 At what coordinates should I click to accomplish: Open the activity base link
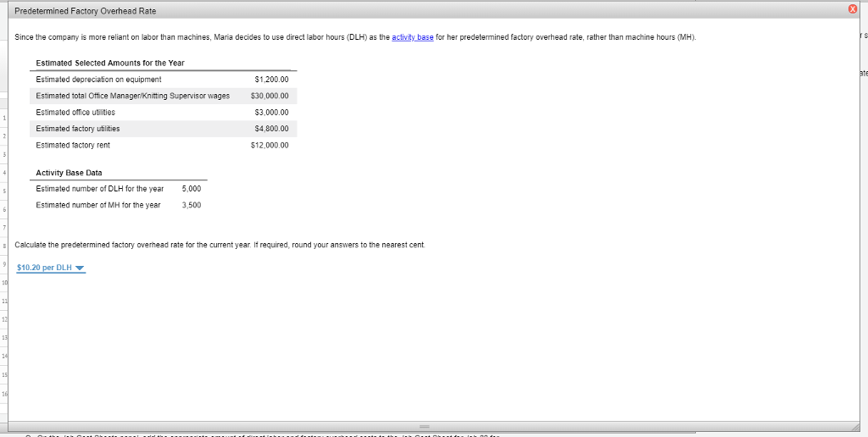(x=413, y=37)
